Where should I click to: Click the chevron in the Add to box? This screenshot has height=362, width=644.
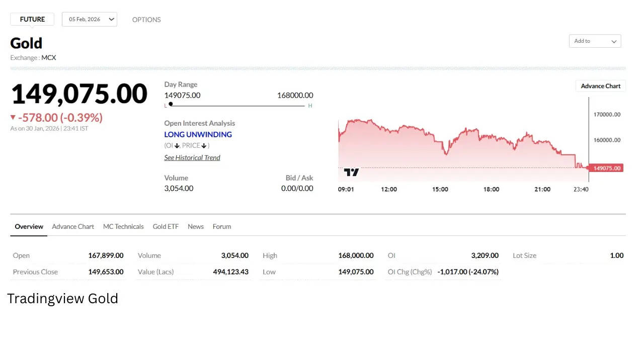point(614,41)
